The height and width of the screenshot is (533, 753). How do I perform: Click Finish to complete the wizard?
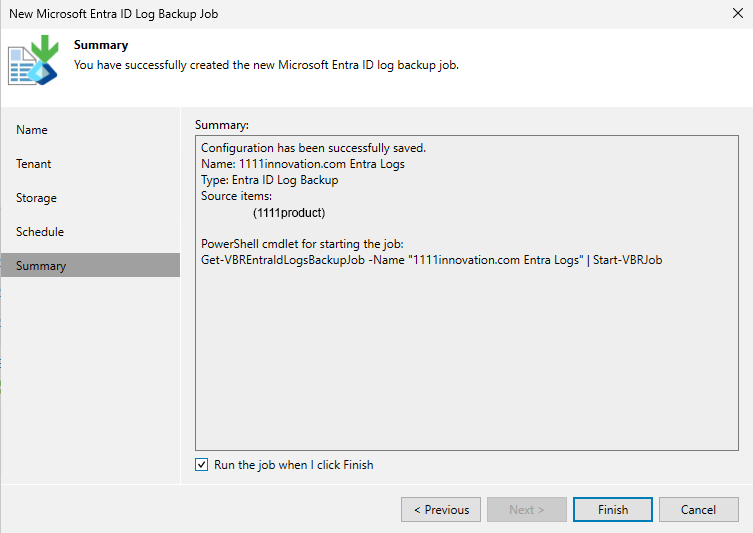tap(613, 509)
